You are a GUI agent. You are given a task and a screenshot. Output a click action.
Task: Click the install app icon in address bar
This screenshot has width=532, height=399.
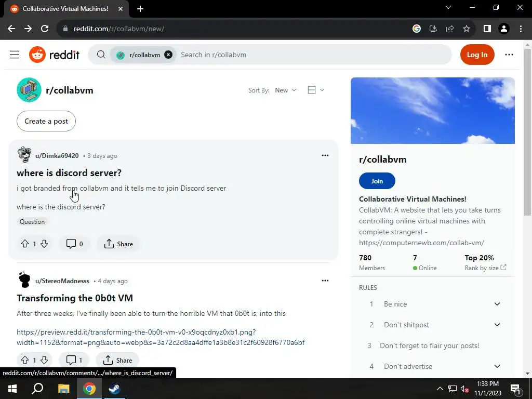433,29
